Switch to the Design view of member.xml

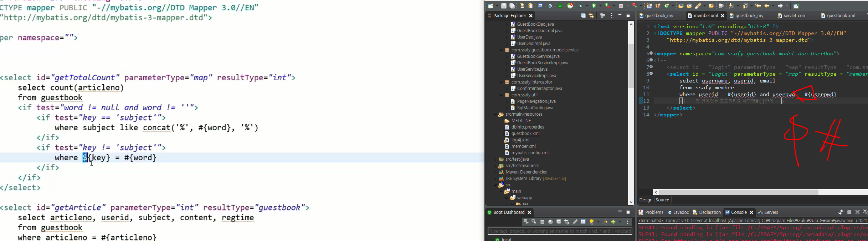tap(646, 200)
